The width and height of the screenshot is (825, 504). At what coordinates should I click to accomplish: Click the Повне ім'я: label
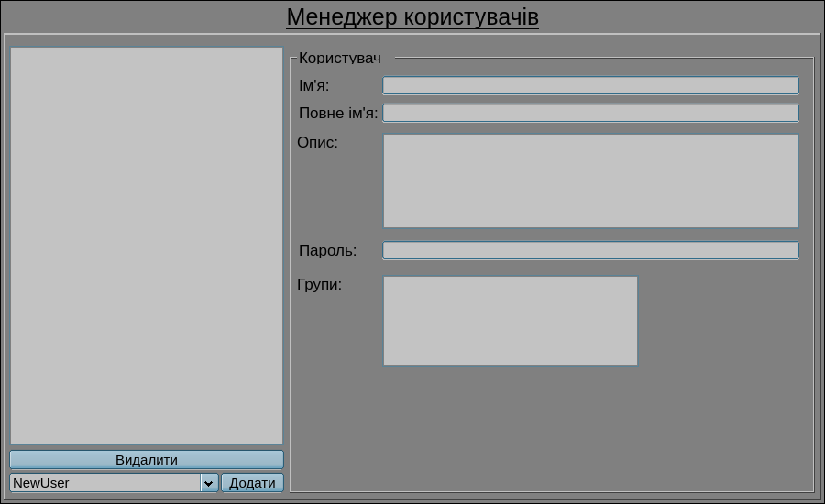point(337,114)
